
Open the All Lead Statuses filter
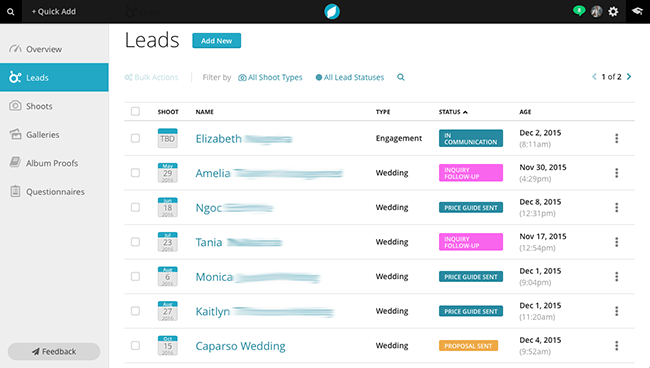click(x=350, y=77)
